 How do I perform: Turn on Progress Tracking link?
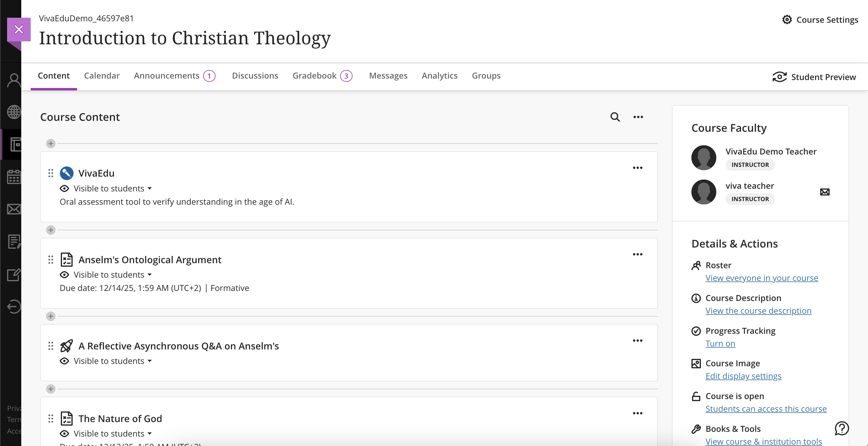pyautogui.click(x=720, y=344)
